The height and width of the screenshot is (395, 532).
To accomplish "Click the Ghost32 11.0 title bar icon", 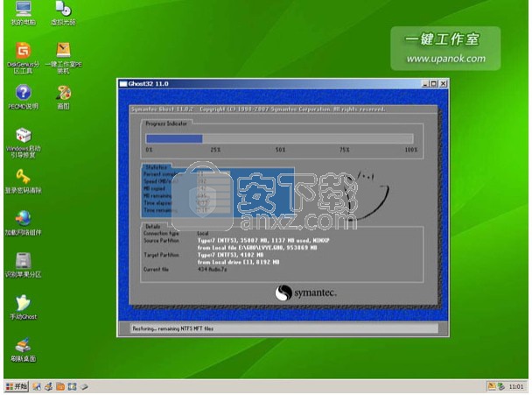I will [122, 83].
